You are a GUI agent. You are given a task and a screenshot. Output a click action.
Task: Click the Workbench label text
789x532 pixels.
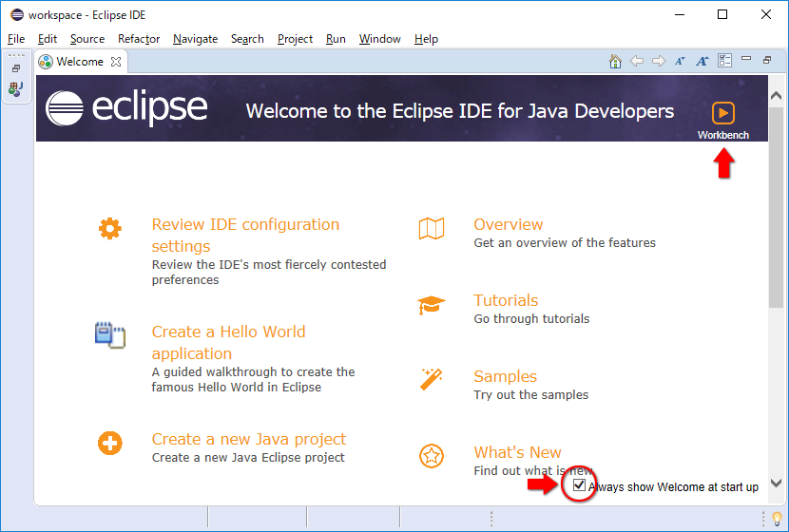723,135
